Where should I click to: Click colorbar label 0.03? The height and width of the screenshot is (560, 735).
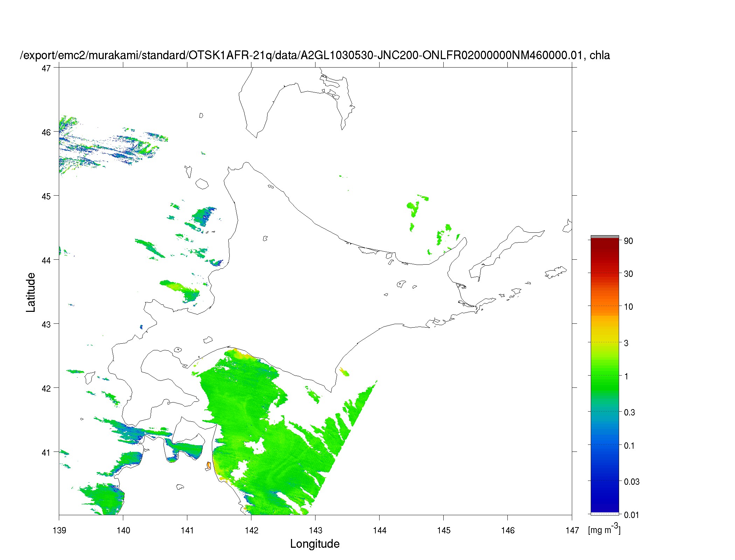click(631, 482)
